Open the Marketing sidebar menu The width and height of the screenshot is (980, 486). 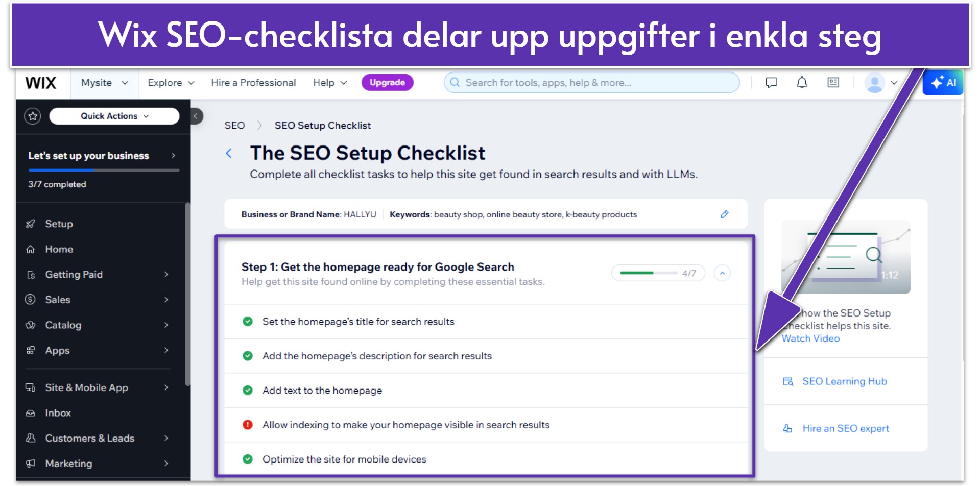coord(98,464)
